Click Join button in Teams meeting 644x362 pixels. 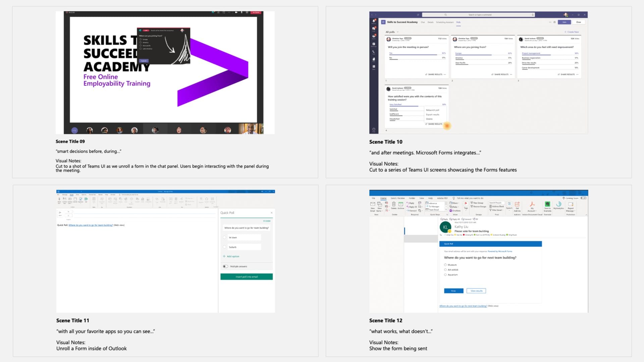(x=564, y=22)
